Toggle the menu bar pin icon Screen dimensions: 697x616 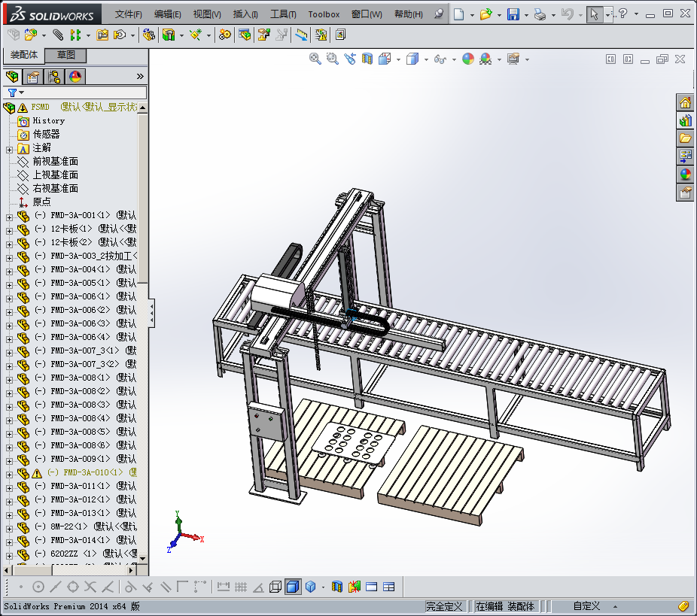[439, 14]
